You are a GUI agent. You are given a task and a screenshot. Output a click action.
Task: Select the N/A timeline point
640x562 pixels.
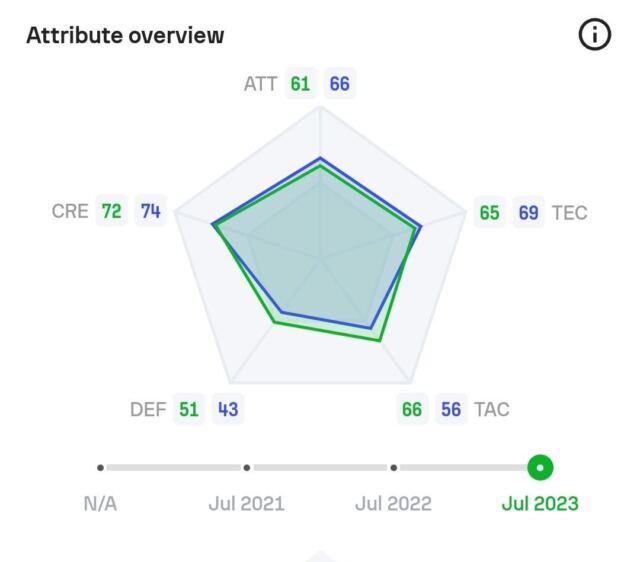(100, 468)
